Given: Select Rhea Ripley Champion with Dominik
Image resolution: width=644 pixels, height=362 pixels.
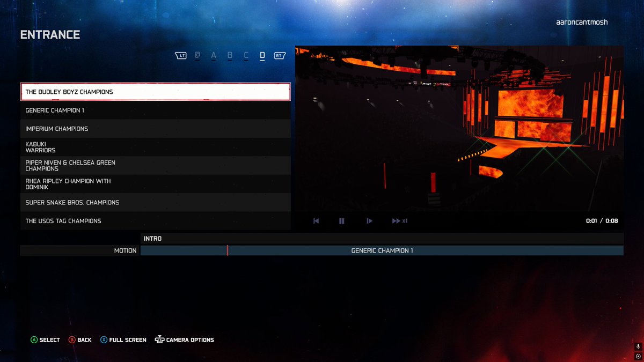Looking at the screenshot, I should tap(156, 184).
